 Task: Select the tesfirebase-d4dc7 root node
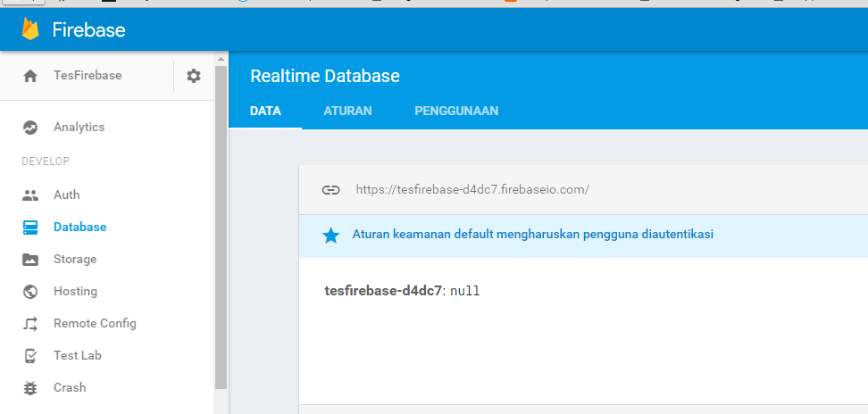click(x=383, y=291)
